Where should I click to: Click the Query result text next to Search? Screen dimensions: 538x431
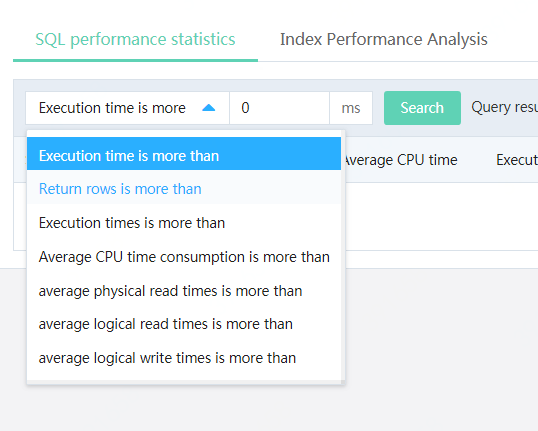(x=504, y=107)
